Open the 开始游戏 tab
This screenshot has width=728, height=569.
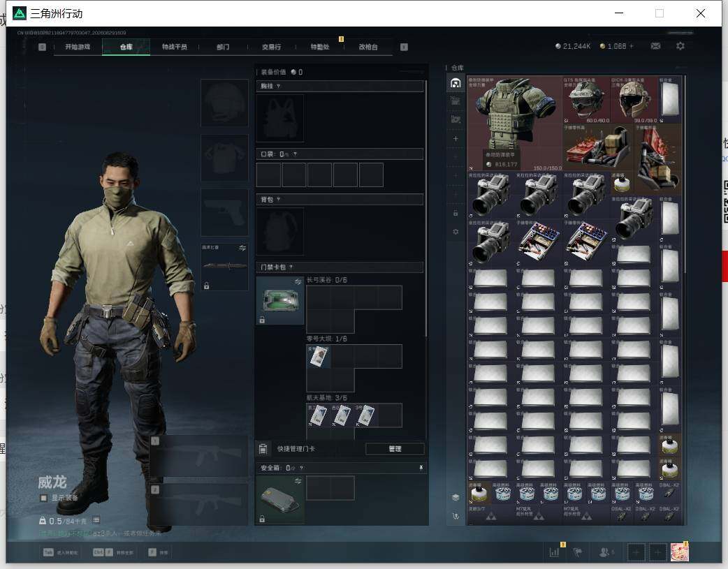pyautogui.click(x=78, y=47)
